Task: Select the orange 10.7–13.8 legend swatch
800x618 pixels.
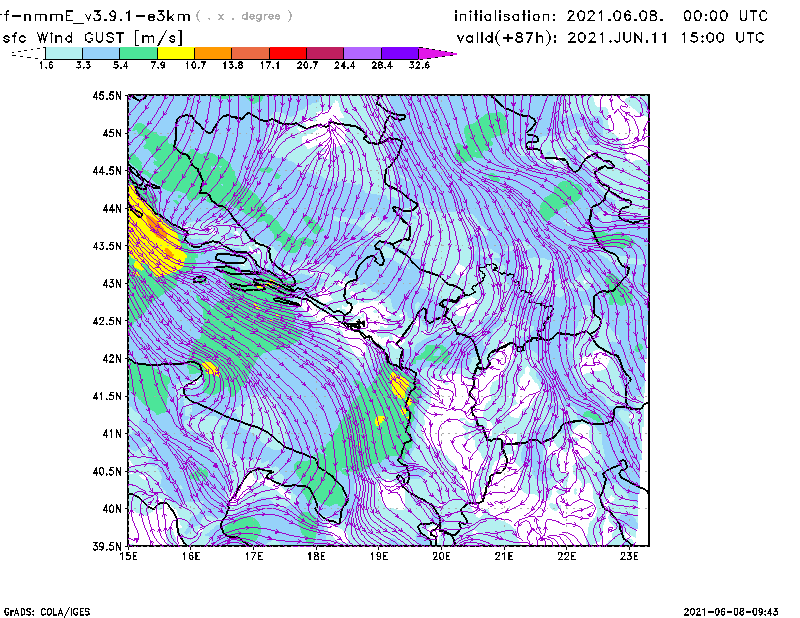Action: coord(213,53)
